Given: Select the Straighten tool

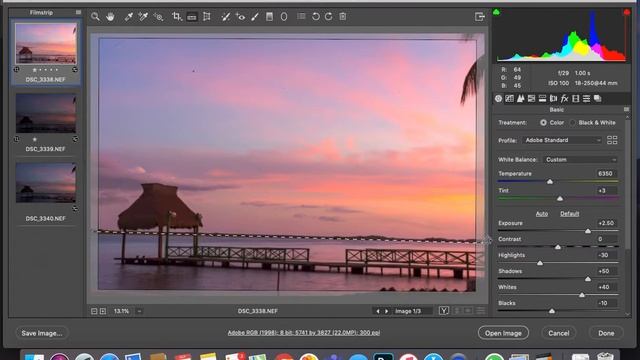Looking at the screenshot, I should [x=191, y=17].
